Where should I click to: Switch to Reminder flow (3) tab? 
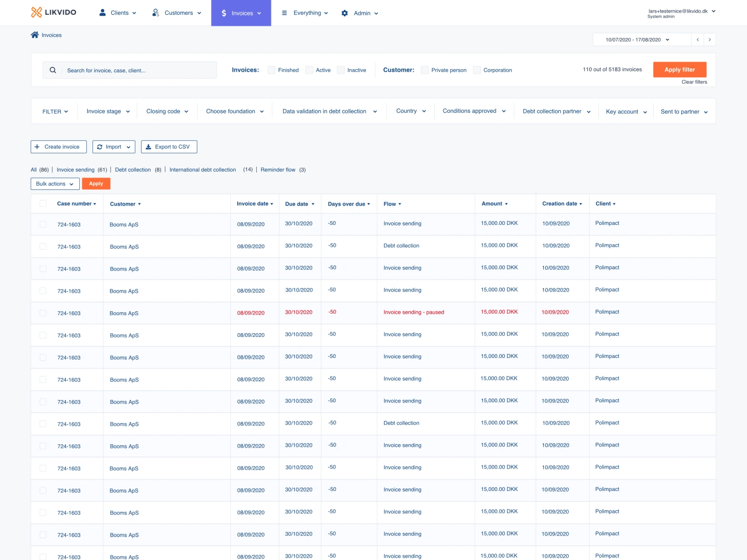(283, 170)
